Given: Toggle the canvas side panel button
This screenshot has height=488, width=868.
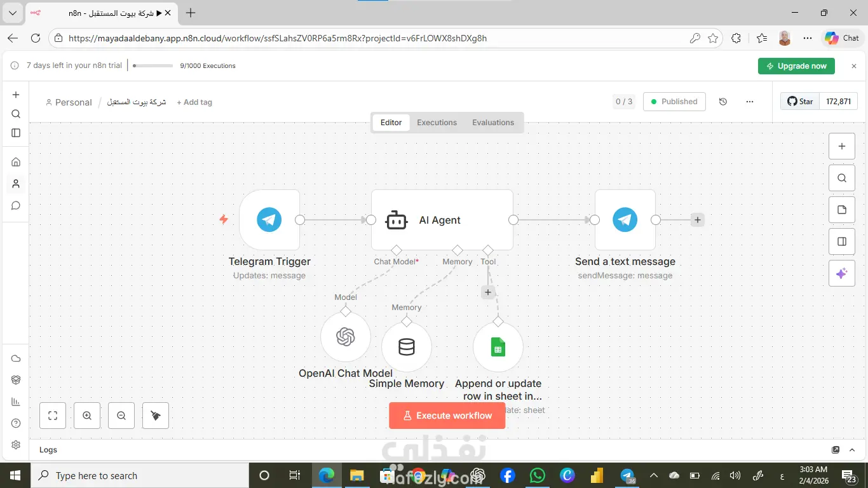Looking at the screenshot, I should [842, 241].
